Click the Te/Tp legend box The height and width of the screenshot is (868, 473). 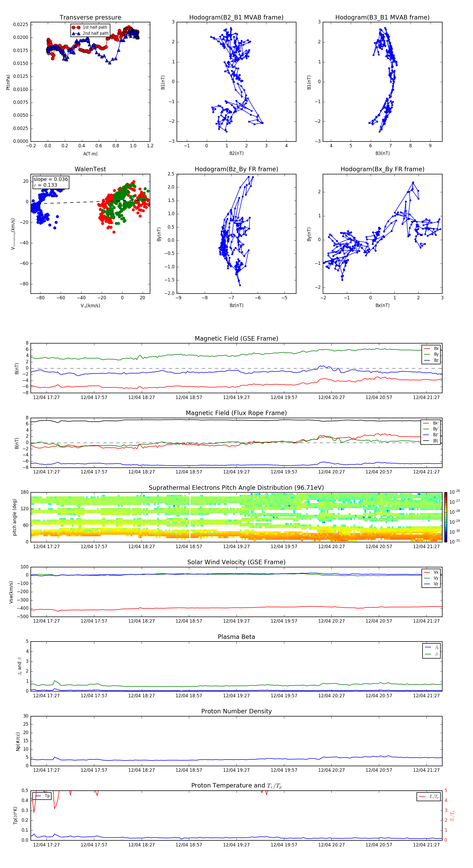[x=429, y=796]
